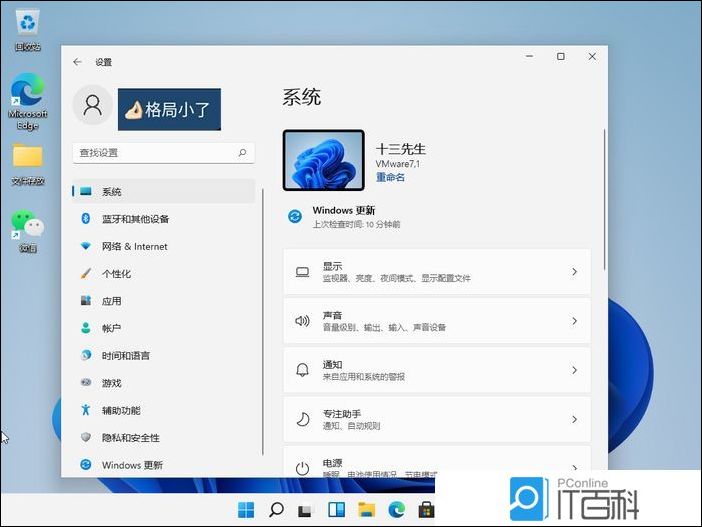This screenshot has width=702, height=527.
Task: Click the desktop wallpaper thumbnail preview
Action: click(x=323, y=160)
